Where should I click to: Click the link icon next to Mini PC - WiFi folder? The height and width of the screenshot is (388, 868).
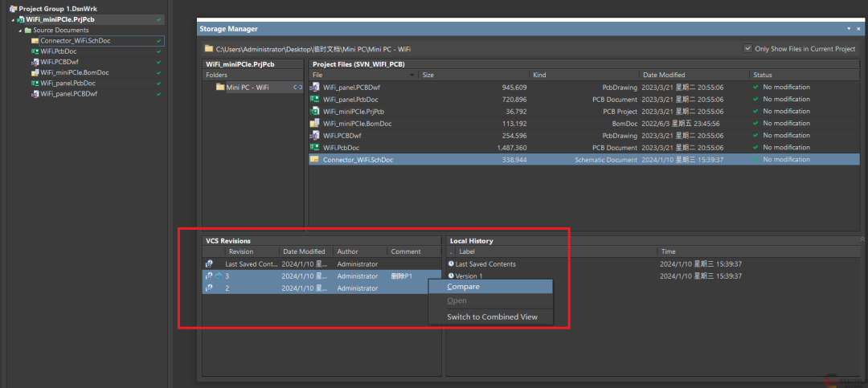click(x=297, y=87)
